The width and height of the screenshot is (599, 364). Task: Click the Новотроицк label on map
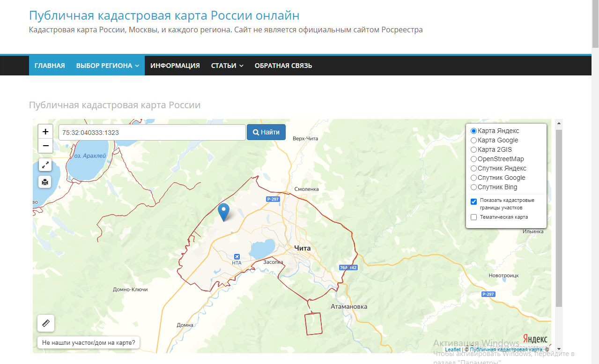[503, 275]
